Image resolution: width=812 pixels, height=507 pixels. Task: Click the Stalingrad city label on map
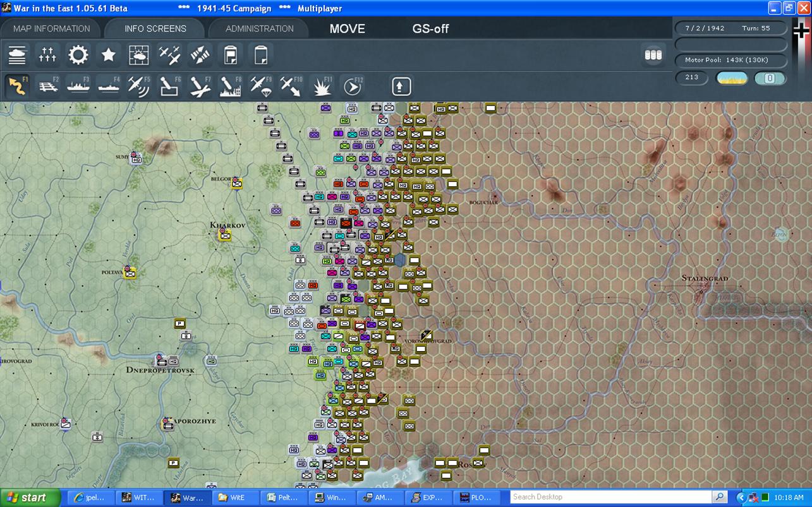[x=705, y=278]
